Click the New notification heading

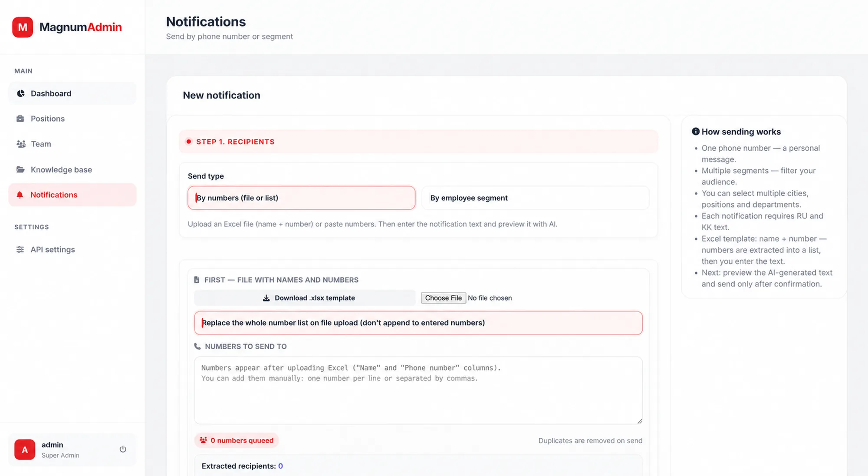click(x=221, y=95)
